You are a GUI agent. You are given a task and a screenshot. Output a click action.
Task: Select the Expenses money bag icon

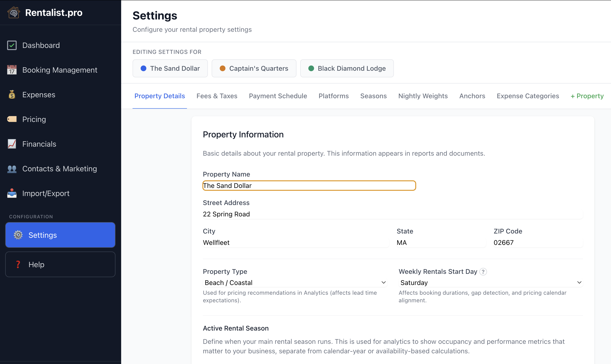click(x=12, y=95)
